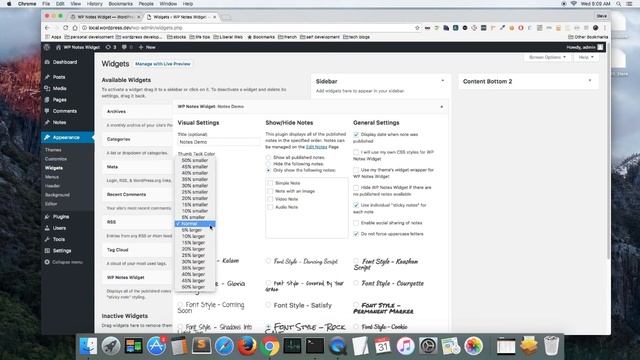Viewport: 640px width, 360px height.
Task: Click the New button in admin bar
Action: click(x=147, y=47)
